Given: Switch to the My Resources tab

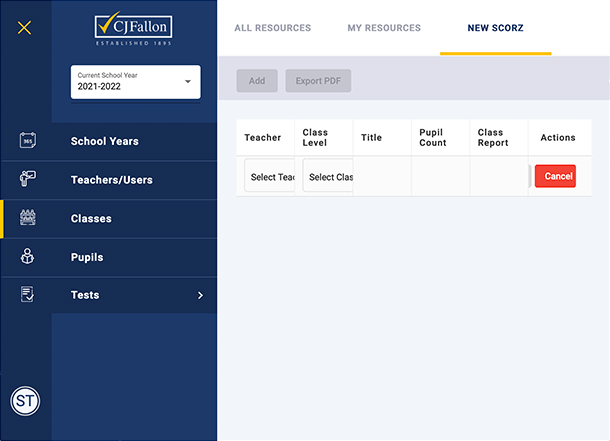Looking at the screenshot, I should click(x=384, y=28).
